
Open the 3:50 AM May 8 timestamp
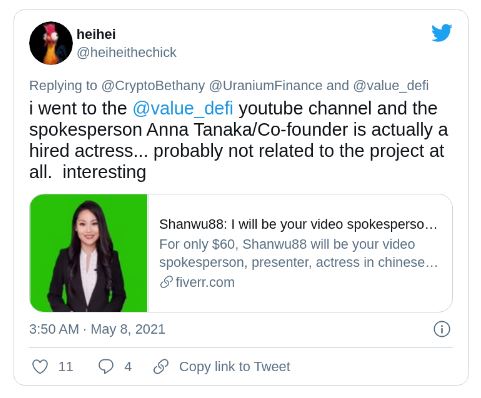tap(97, 329)
